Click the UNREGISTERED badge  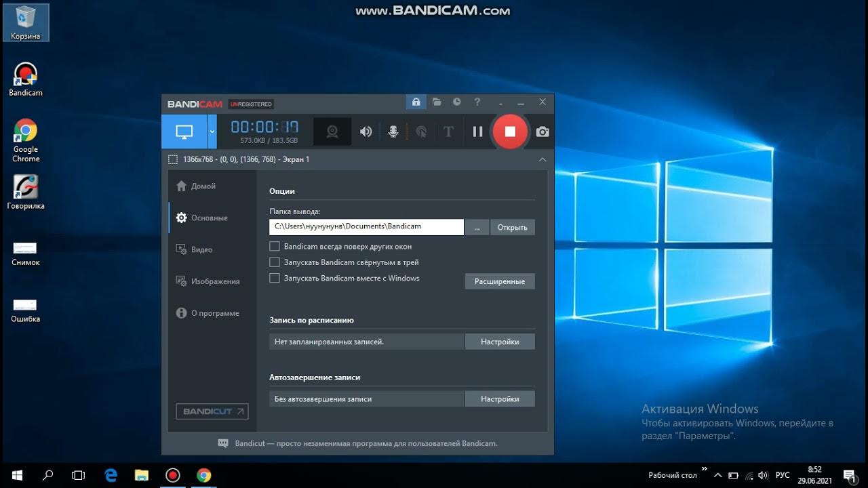click(x=251, y=104)
